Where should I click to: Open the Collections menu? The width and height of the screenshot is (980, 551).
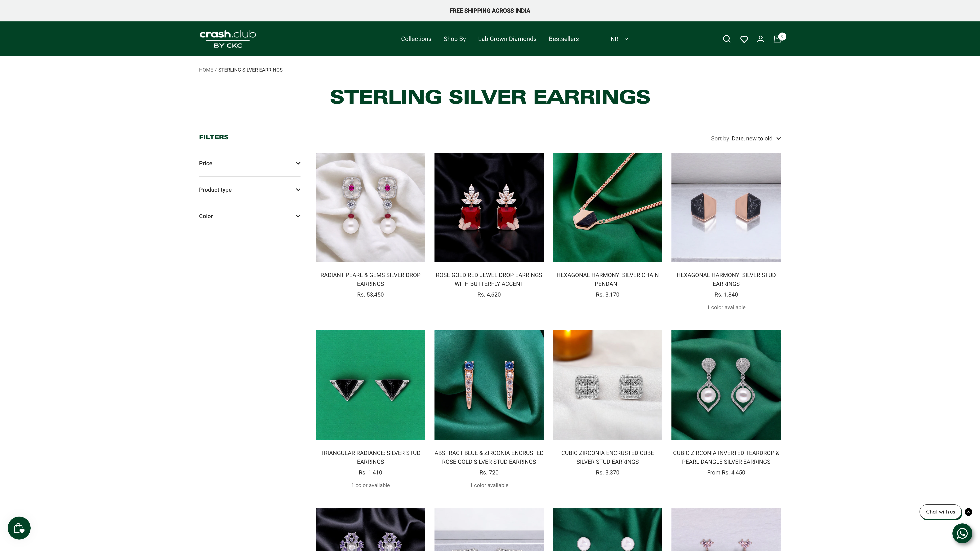pyautogui.click(x=416, y=39)
